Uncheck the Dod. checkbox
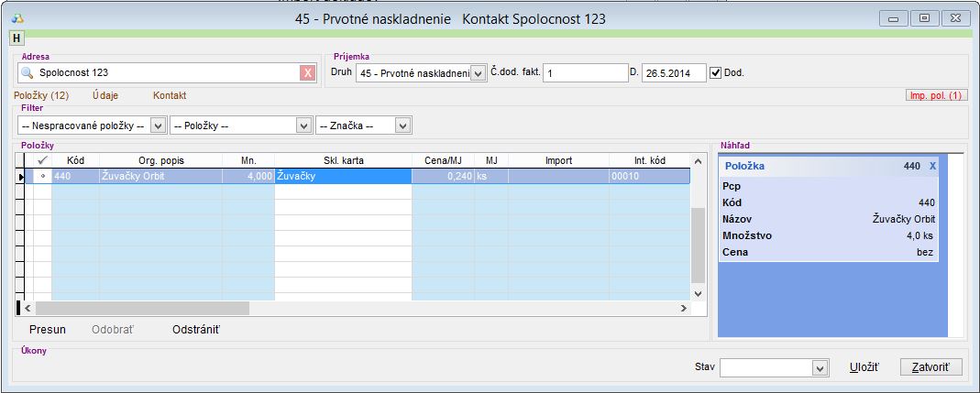Image resolution: width=980 pixels, height=393 pixels. pyautogui.click(x=716, y=73)
